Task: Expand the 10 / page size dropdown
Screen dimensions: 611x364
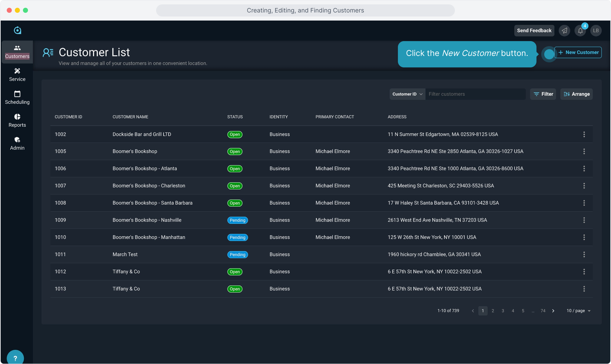Action: 579,311
